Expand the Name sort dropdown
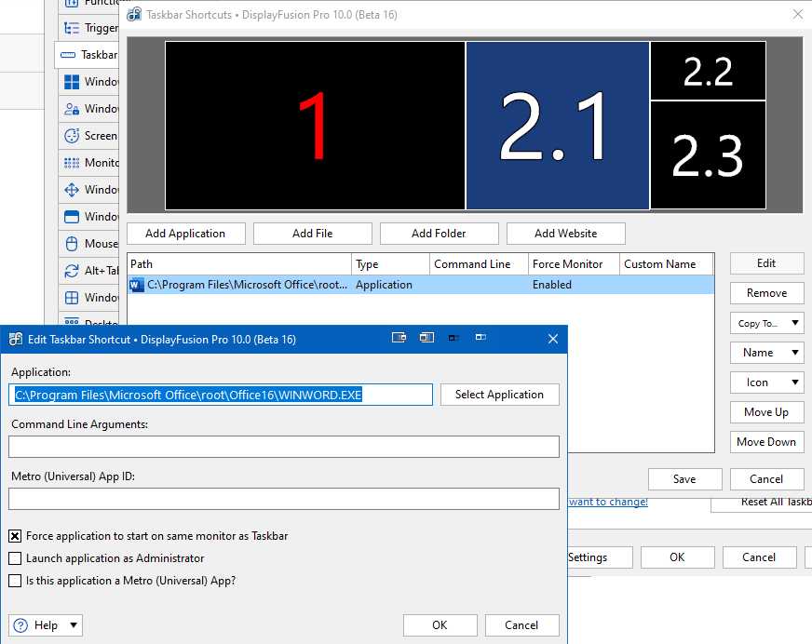This screenshot has height=644, width=812. click(x=767, y=353)
